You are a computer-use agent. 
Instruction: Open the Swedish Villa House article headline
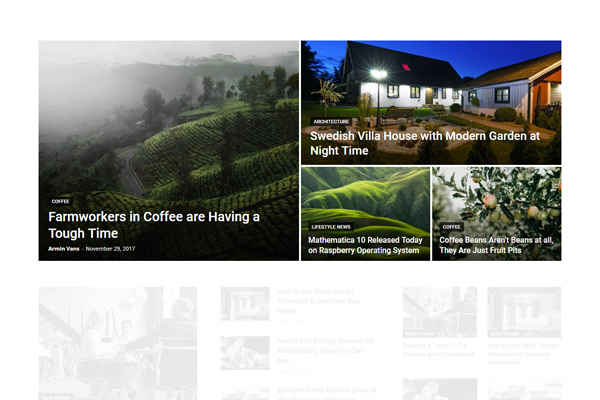[425, 143]
